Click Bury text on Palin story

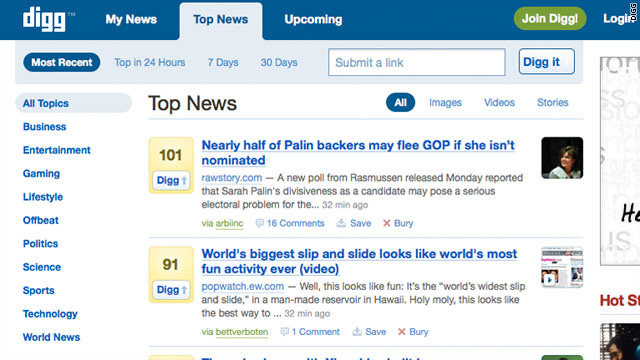click(404, 223)
